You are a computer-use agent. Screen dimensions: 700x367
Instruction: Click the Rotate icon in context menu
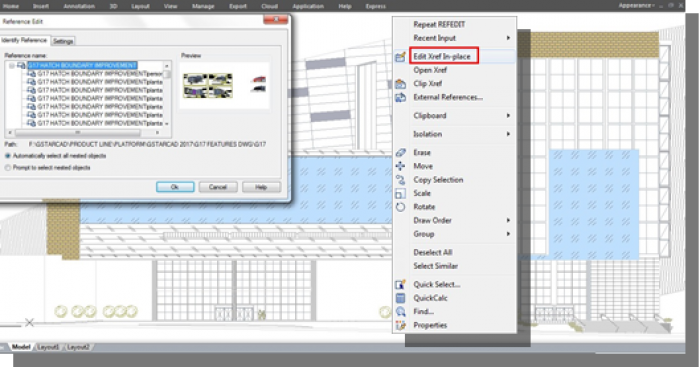click(x=400, y=207)
